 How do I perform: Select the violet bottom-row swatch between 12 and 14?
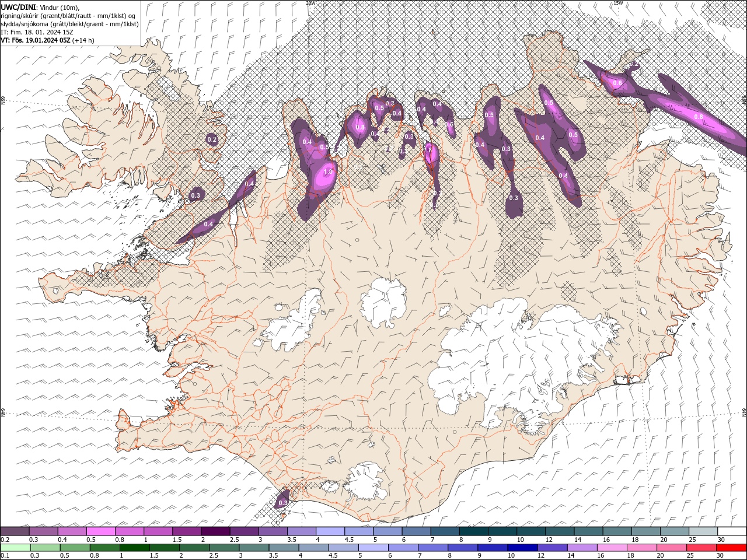pyautogui.click(x=552, y=548)
